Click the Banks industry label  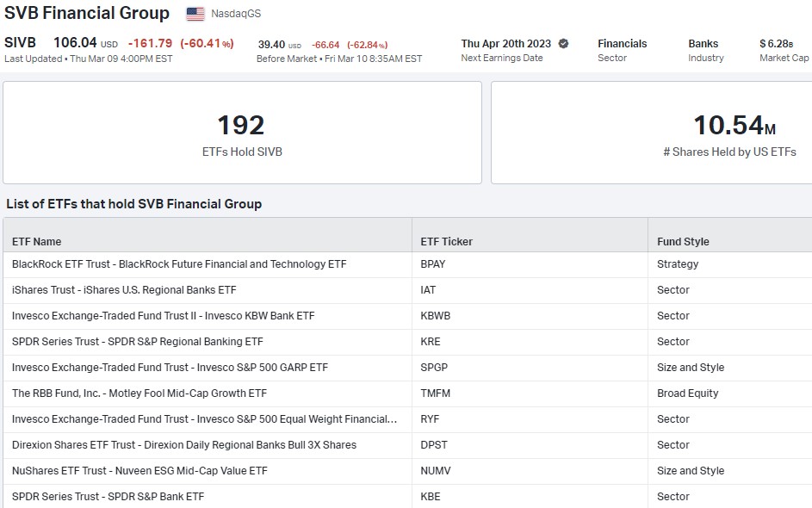(704, 43)
